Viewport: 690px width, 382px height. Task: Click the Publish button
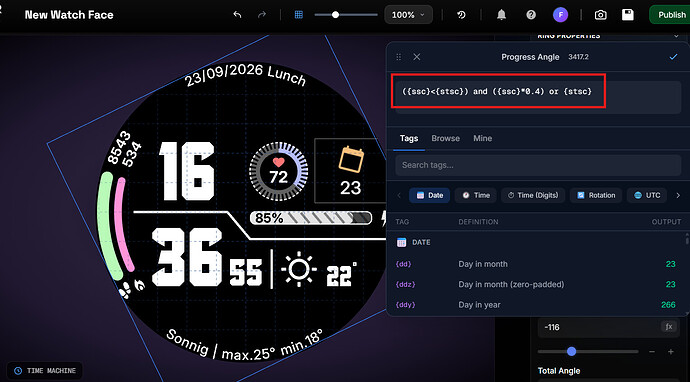pos(670,15)
